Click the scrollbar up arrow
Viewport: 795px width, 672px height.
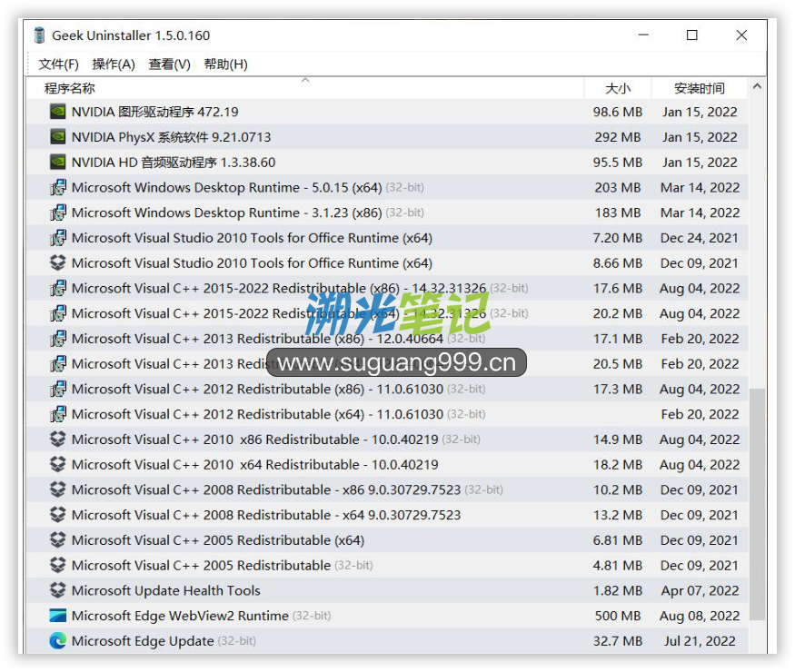click(757, 88)
